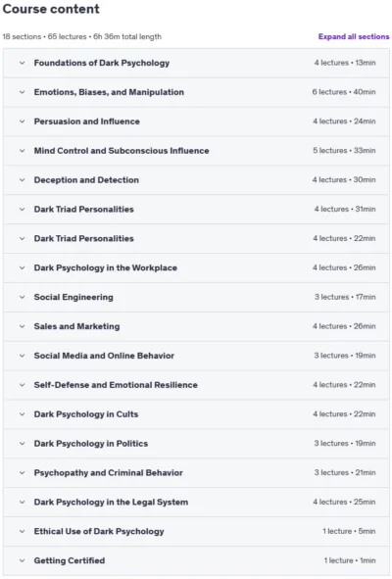
Task: Click chevron for Dark Psychology in the Legal System
Action: 23,503
